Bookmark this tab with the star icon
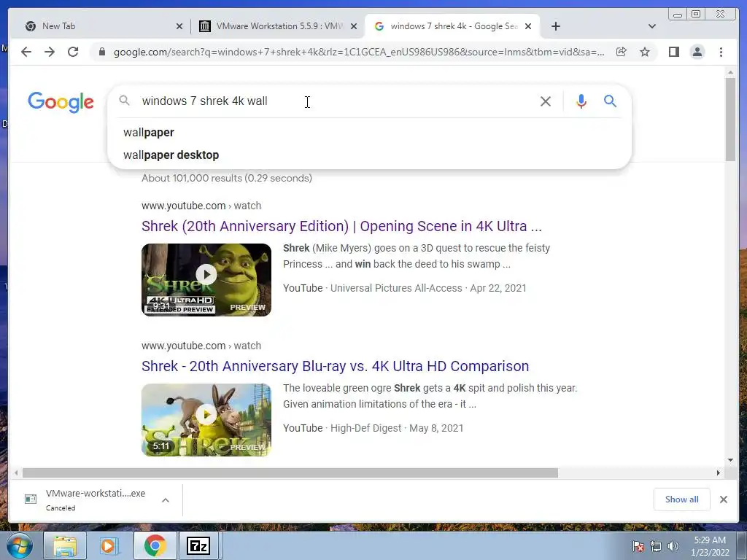 [645, 52]
